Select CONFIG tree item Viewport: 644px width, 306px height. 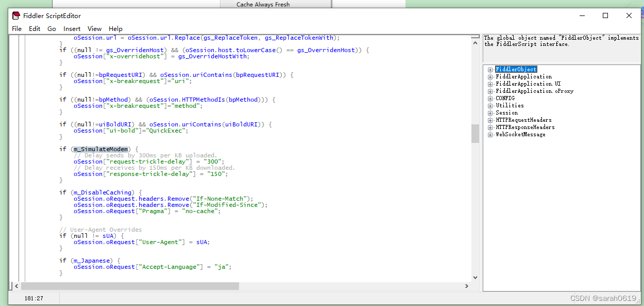coord(505,98)
